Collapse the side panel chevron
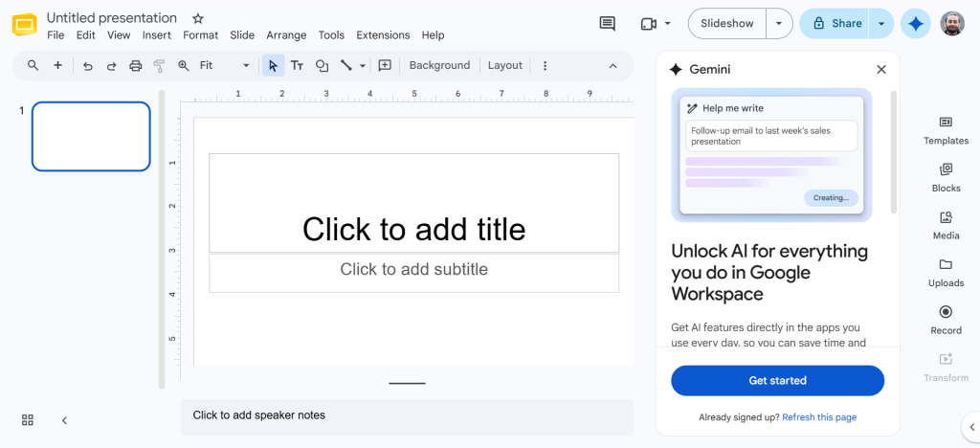The width and height of the screenshot is (980, 448). (x=972, y=427)
